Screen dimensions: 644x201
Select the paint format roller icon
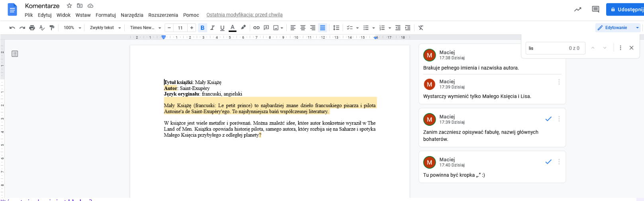(52, 28)
